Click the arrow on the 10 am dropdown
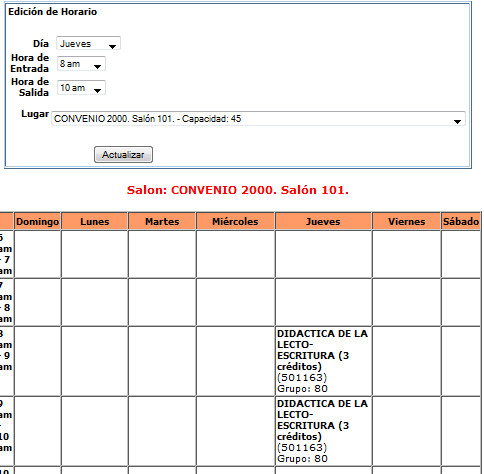 [98, 91]
